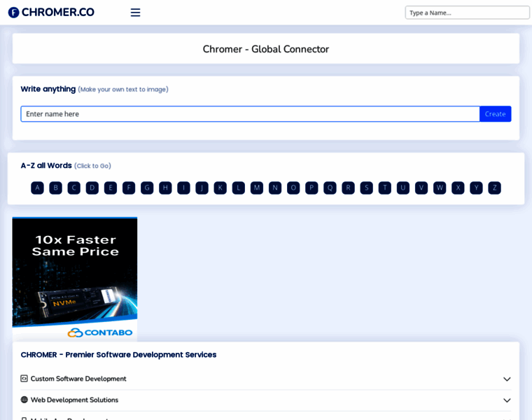Image resolution: width=532 pixels, height=420 pixels.
Task: Select letter X in A-Z list
Action: [x=458, y=188]
